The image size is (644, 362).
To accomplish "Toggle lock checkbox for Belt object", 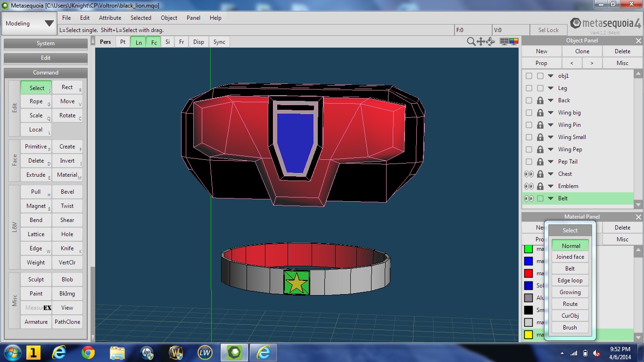I will [540, 198].
